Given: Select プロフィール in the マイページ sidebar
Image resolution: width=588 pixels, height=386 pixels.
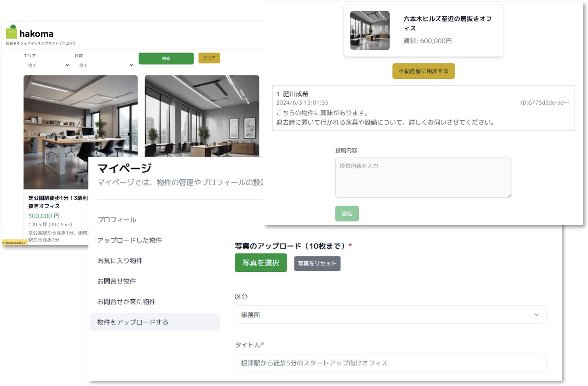Looking at the screenshot, I should tap(116, 220).
